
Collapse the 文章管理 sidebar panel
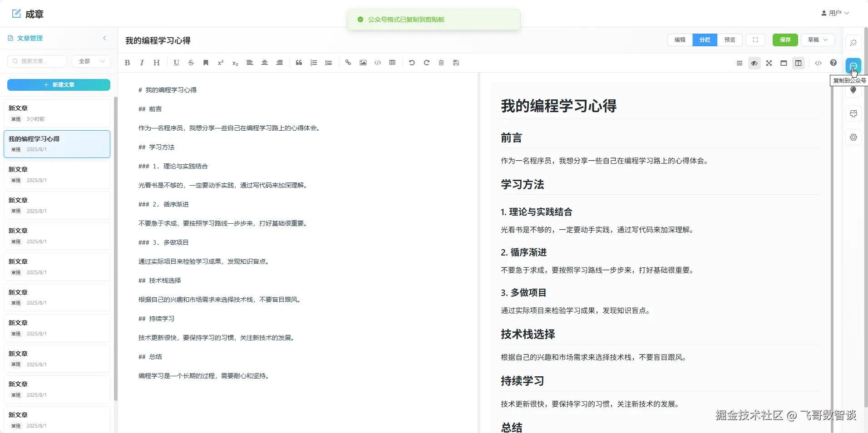tap(105, 38)
